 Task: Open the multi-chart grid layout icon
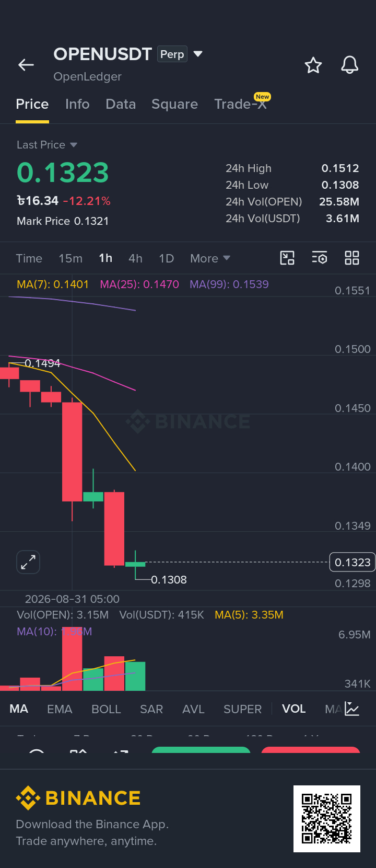352,258
